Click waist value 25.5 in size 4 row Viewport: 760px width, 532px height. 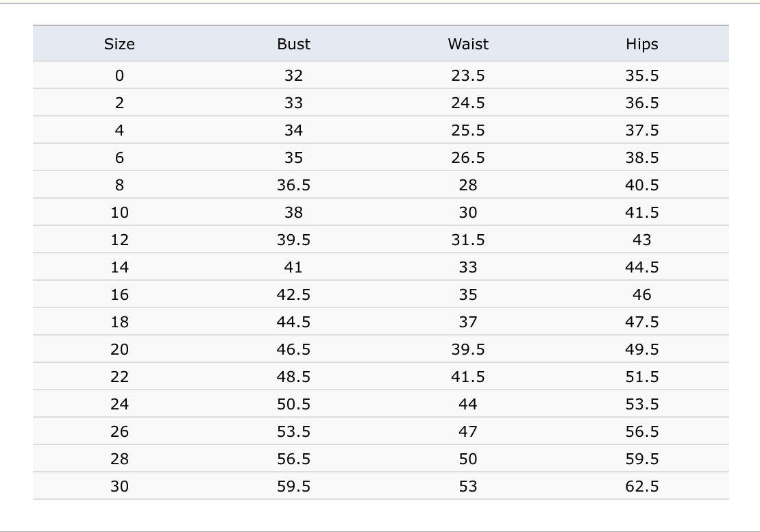468,130
